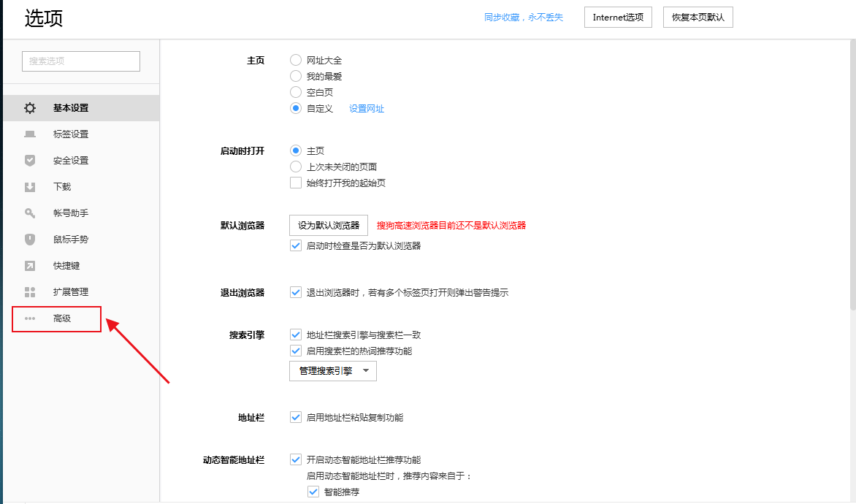Click the grid icon beside 扩展管理
856x504 pixels.
click(30, 292)
